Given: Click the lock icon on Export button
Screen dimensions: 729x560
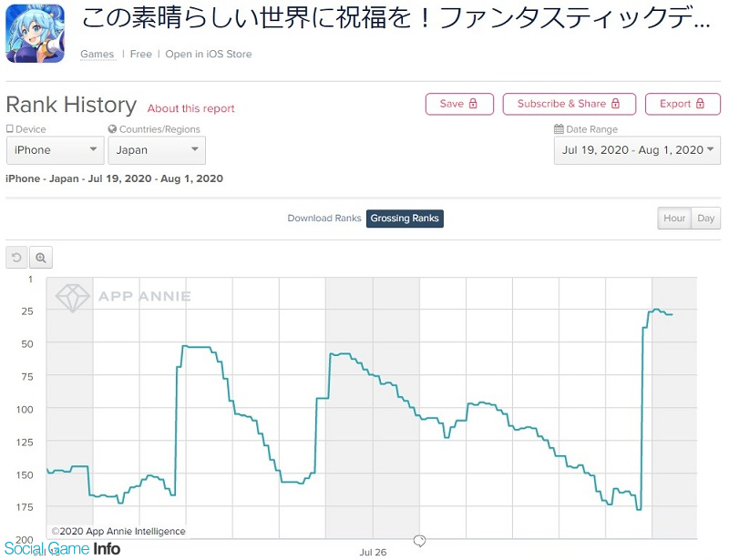Looking at the screenshot, I should pos(700,104).
